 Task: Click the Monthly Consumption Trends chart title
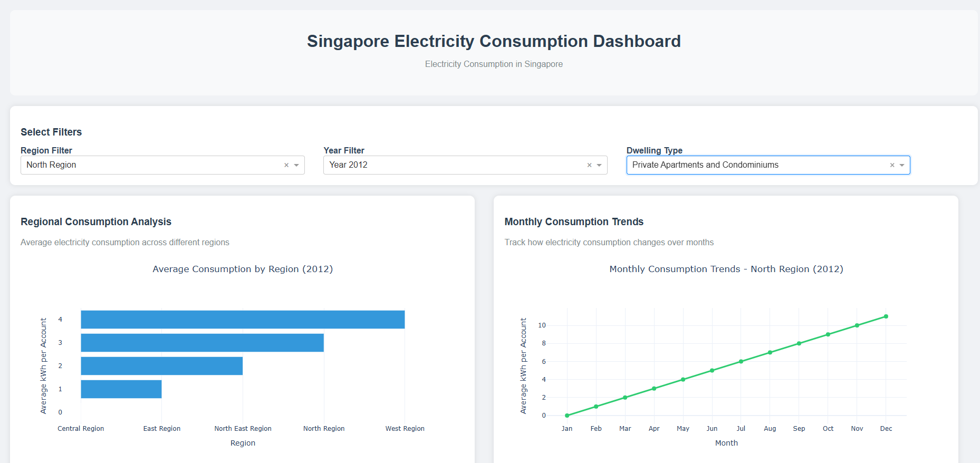[726, 269]
